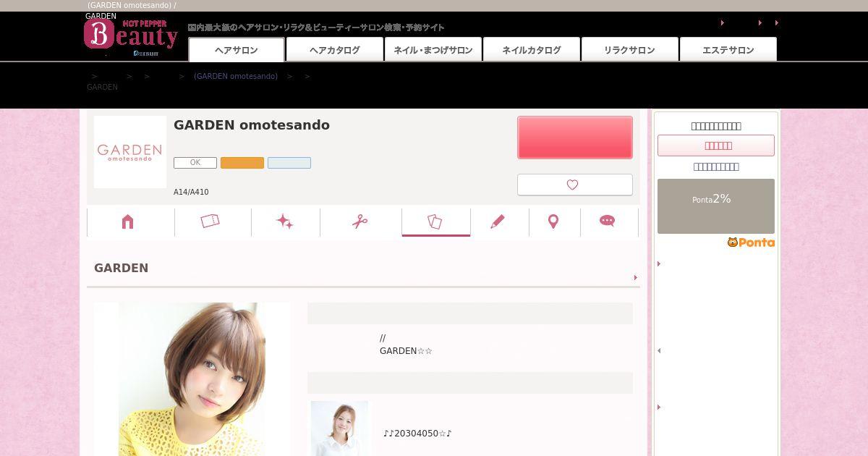
Task: Open the scissors stylist tab
Action: click(x=360, y=221)
